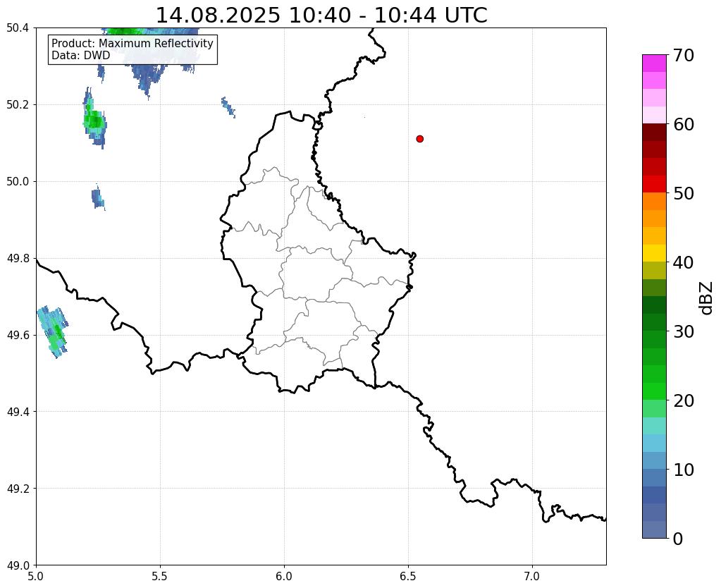721x588 pixels.
Task: Pick the bright red 50 dBZ colorbar swatch
Action: coord(654,184)
